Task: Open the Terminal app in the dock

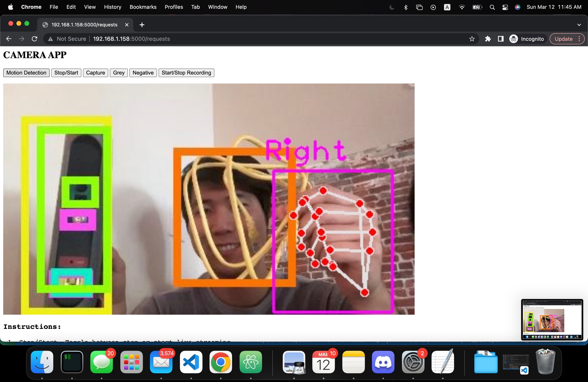Action: [x=72, y=362]
